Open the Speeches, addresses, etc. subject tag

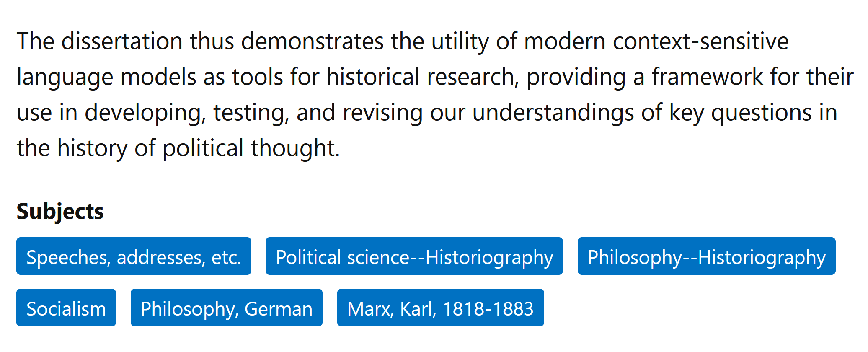click(134, 256)
